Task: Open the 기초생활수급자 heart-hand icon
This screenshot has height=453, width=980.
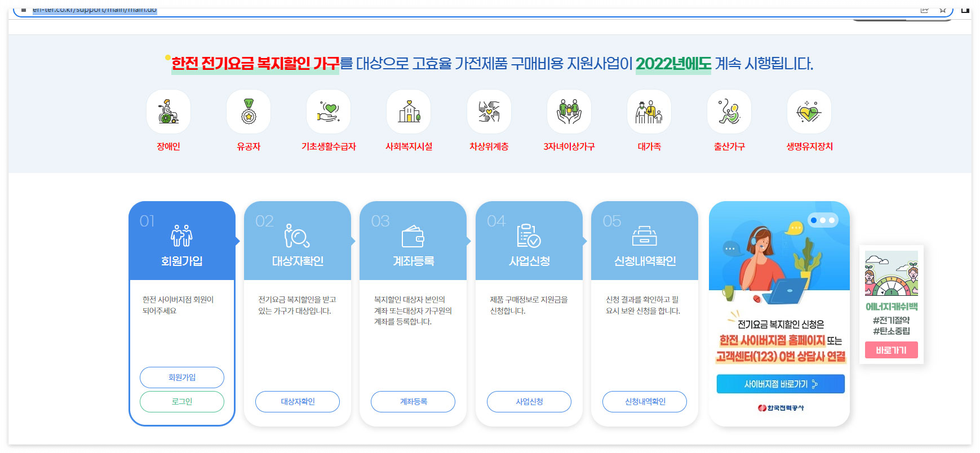Action: coord(329,112)
